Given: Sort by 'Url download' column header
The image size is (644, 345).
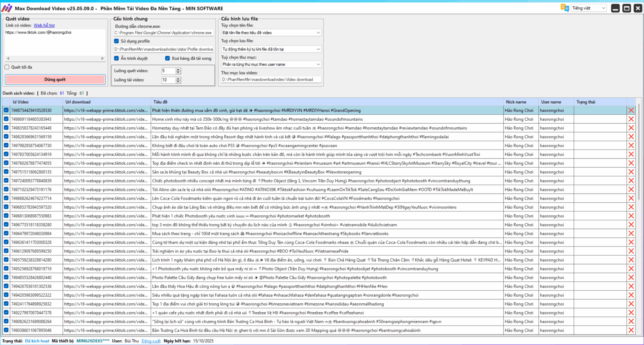Looking at the screenshot, I should pos(107,102).
